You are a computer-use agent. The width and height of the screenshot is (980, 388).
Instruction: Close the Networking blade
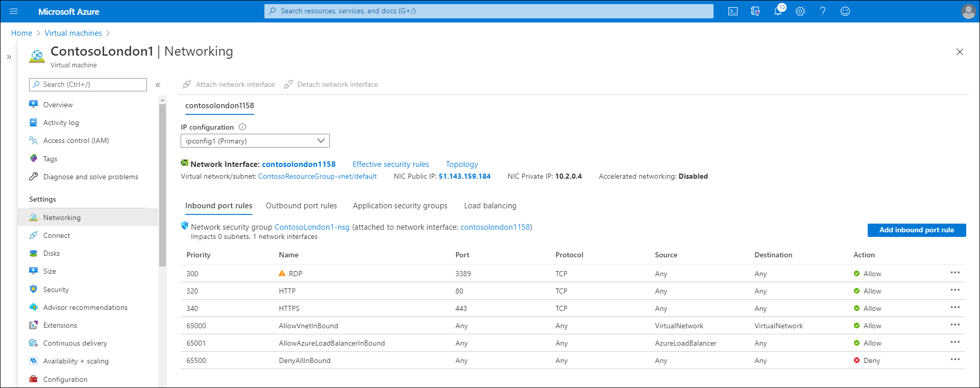960,52
